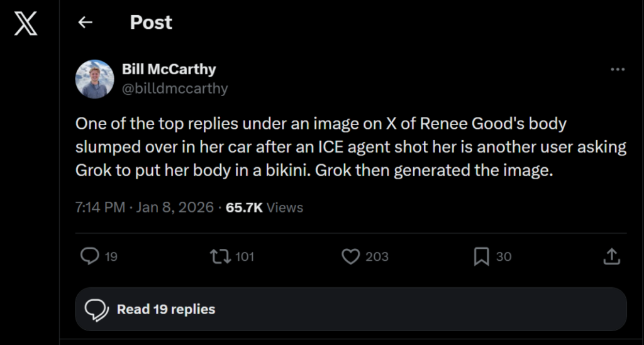Click the 101 repost count

coord(244,256)
